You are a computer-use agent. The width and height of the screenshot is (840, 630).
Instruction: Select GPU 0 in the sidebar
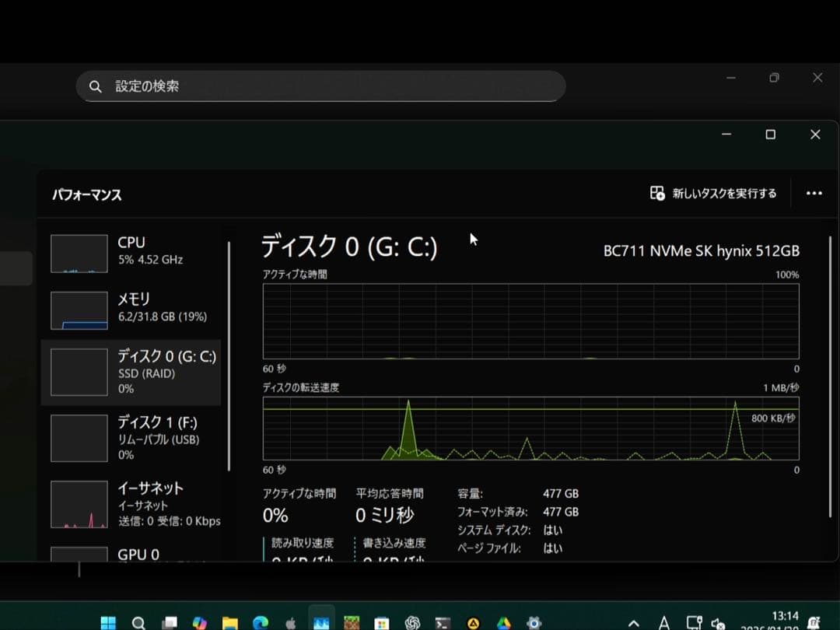tap(131, 554)
